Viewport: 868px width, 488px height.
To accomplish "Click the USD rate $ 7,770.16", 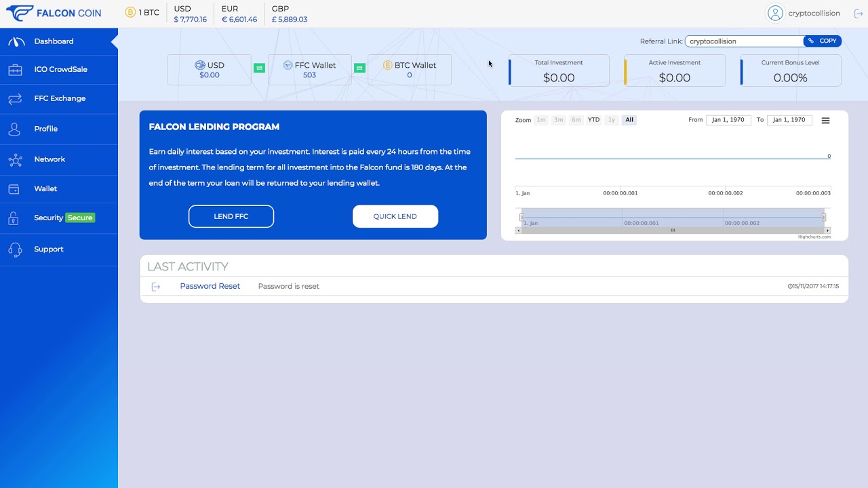I will pyautogui.click(x=191, y=20).
